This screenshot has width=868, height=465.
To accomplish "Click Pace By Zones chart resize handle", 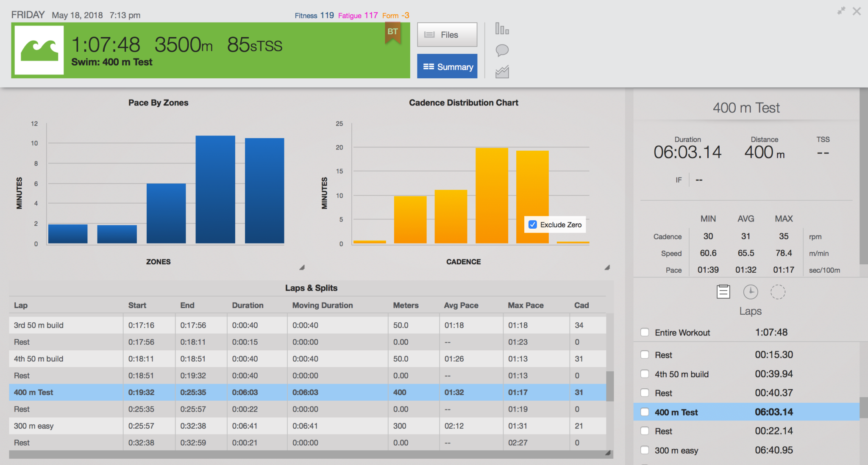I will [302, 268].
